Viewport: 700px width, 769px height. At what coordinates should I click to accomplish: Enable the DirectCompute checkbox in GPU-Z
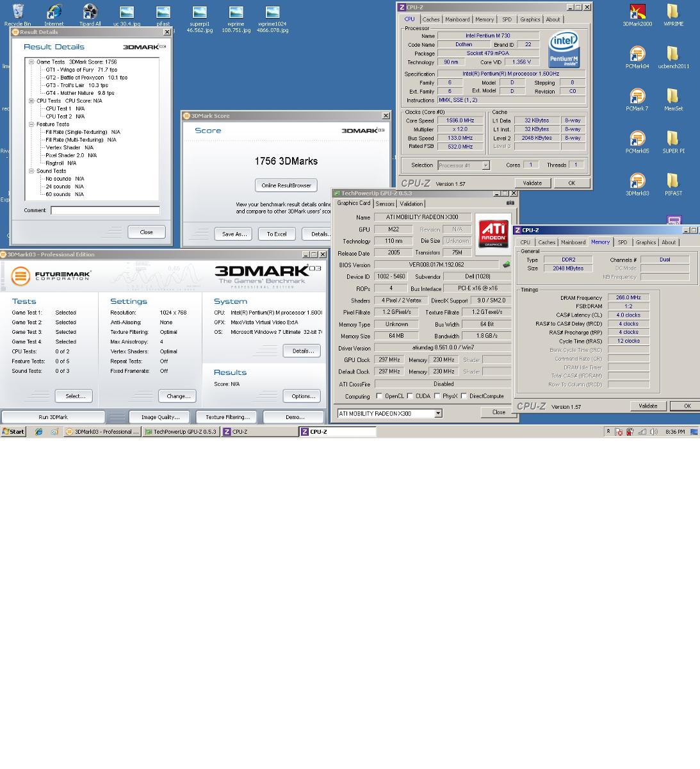click(464, 396)
